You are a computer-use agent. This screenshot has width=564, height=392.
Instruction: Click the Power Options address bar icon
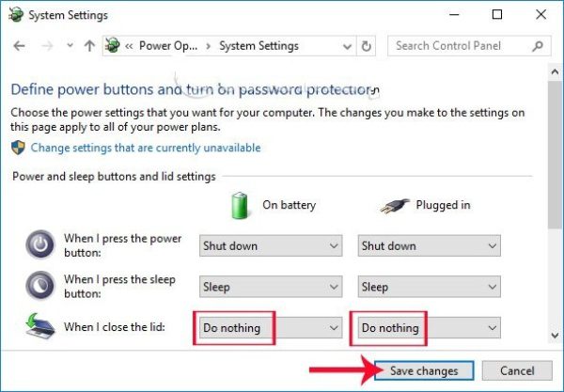click(112, 46)
